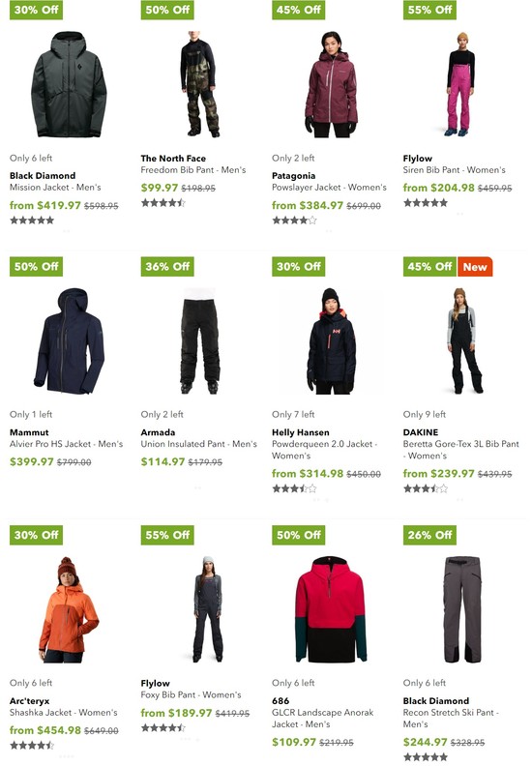Click the $109.97 price of 686 Anorak
This screenshot has width=532, height=766.
point(294,742)
